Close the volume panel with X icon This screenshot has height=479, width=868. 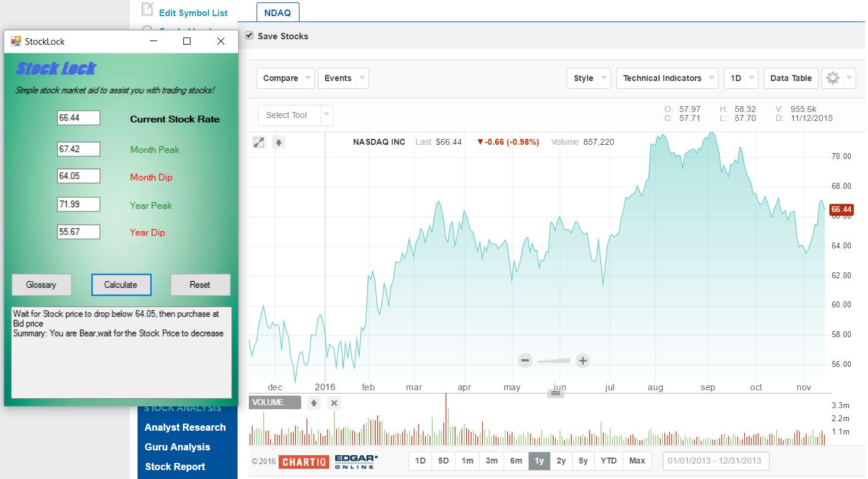click(x=334, y=403)
